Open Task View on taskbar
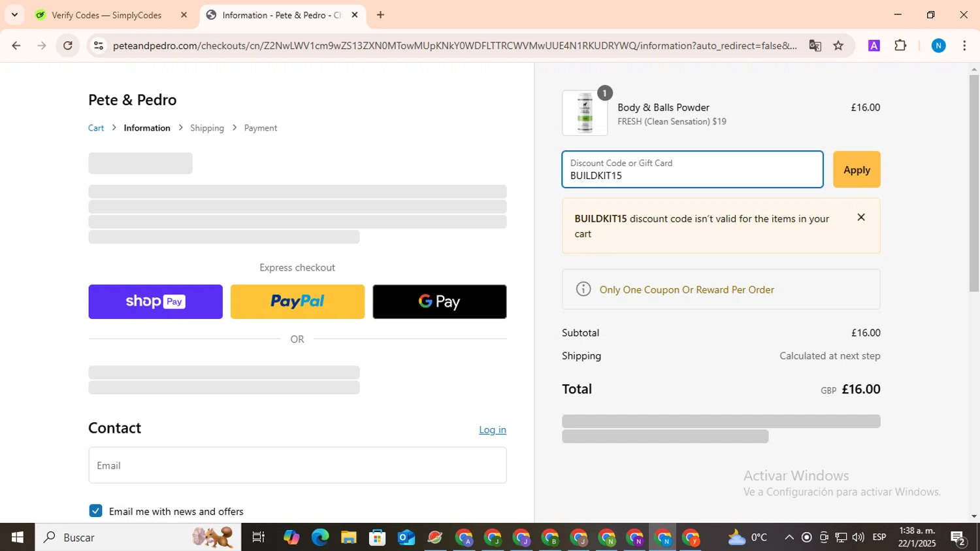Image resolution: width=980 pixels, height=551 pixels. (x=259, y=537)
